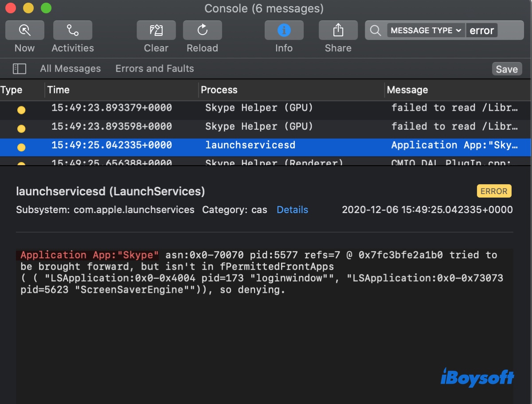This screenshot has width=532, height=404.
Task: Open the Details link
Action: (x=292, y=210)
